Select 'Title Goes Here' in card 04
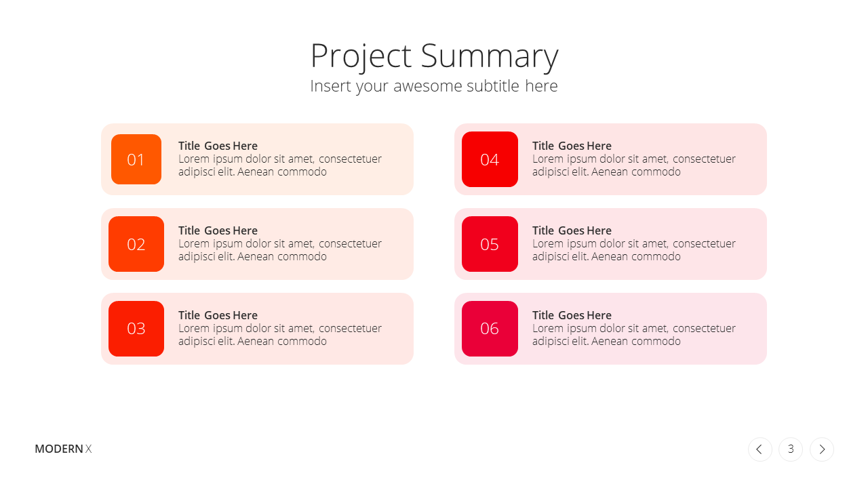868x488 pixels. tap(572, 146)
